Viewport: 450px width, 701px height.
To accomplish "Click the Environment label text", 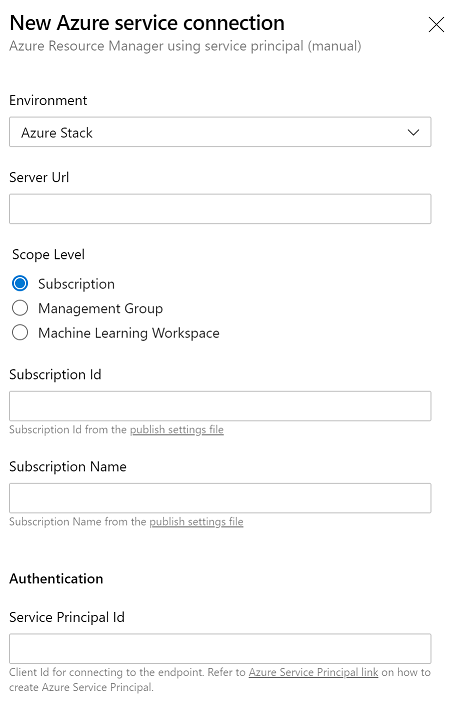I will click(x=48, y=100).
